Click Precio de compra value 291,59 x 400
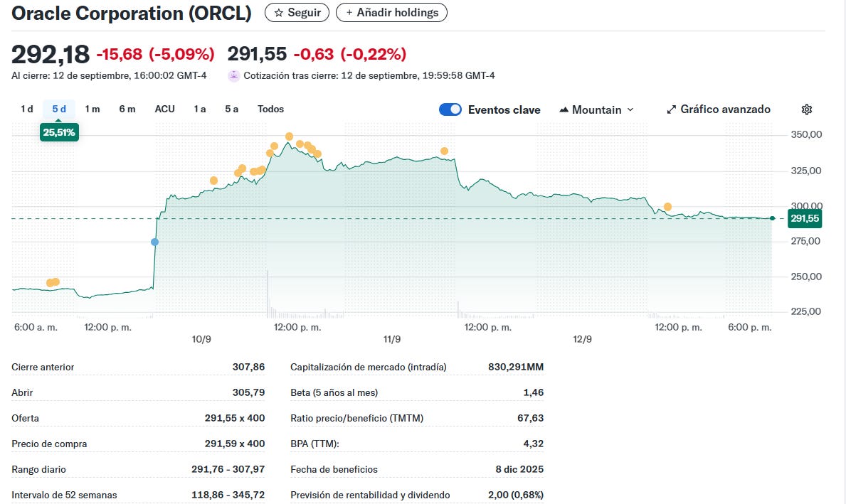 235,444
